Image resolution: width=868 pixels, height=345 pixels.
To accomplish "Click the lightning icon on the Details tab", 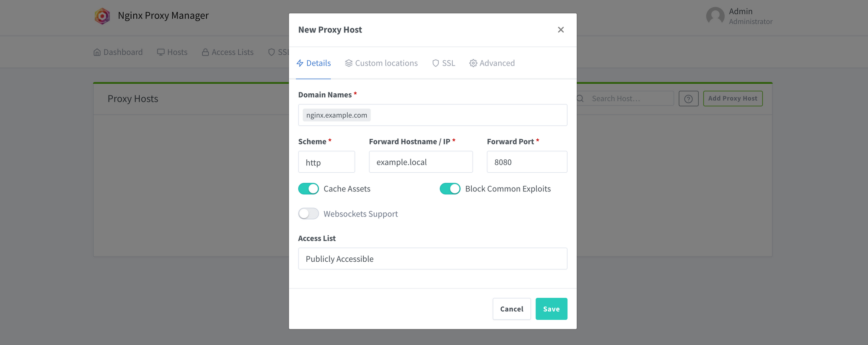I will [x=300, y=63].
